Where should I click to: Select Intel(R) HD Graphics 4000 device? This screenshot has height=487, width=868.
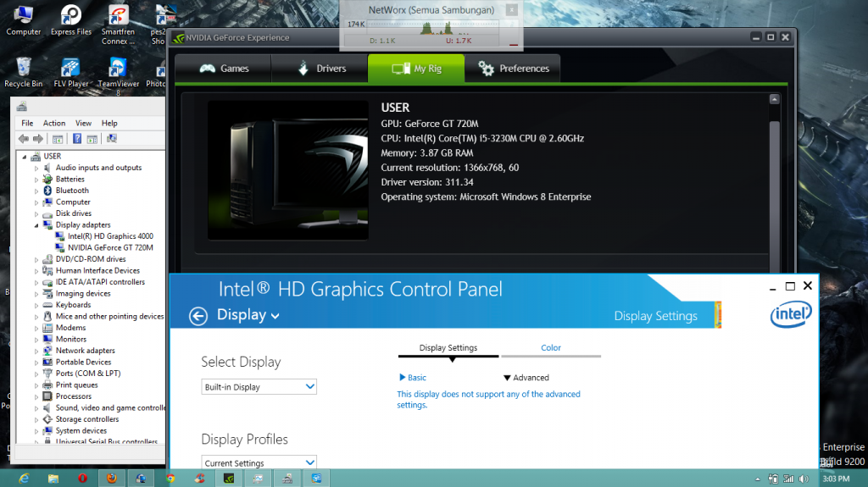(x=110, y=235)
